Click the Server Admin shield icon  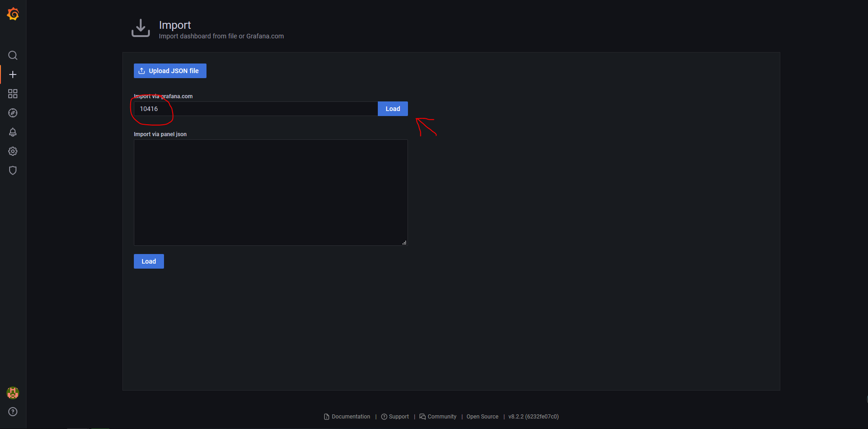tap(13, 170)
